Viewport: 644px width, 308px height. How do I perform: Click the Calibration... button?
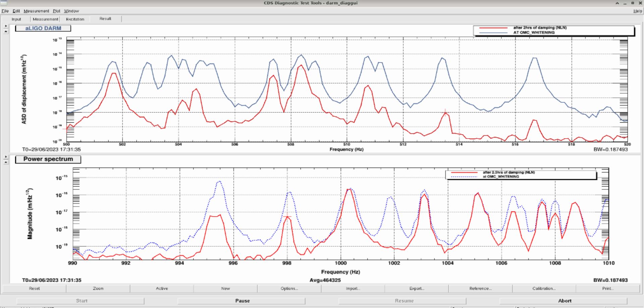click(x=544, y=289)
